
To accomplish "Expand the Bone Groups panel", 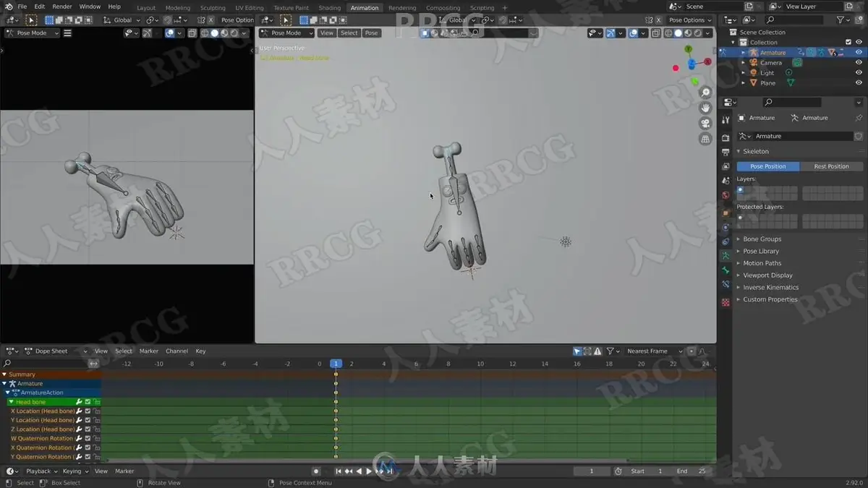I will (x=762, y=239).
